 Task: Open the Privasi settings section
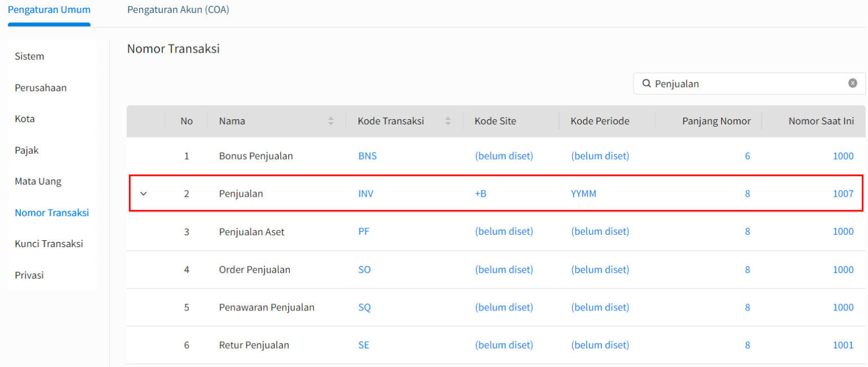pos(29,275)
